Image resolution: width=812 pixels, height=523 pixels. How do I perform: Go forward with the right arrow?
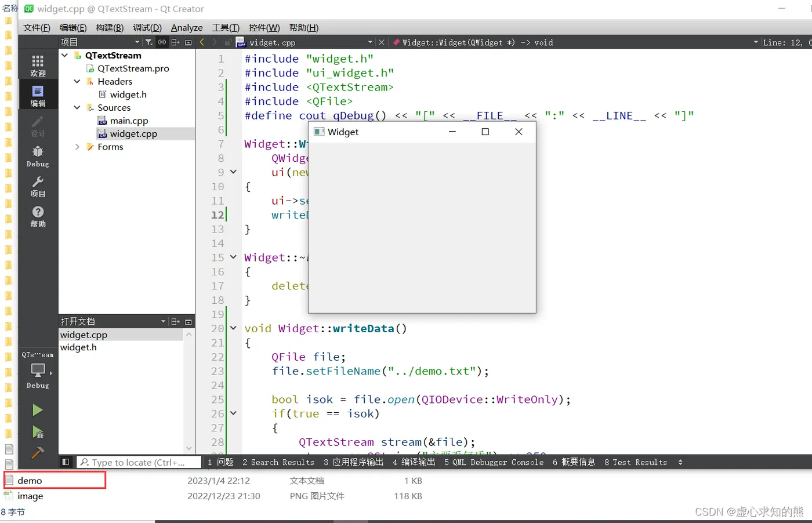pyautogui.click(x=215, y=42)
